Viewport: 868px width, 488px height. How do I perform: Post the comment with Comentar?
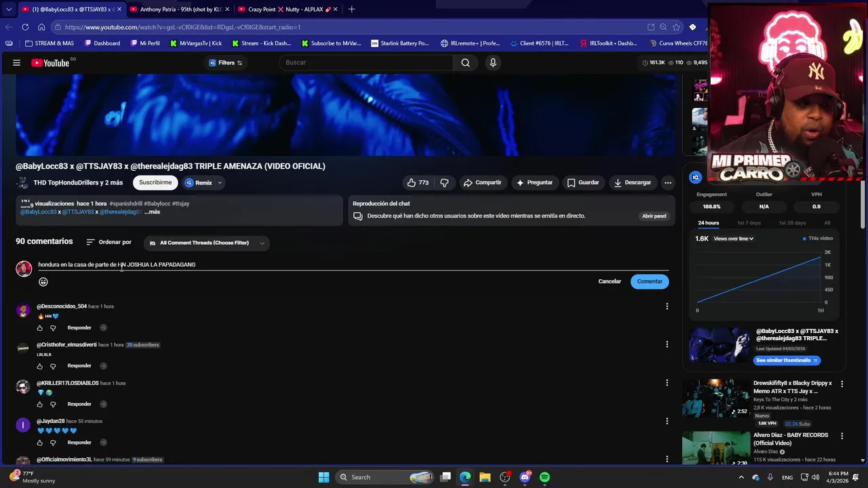[x=650, y=281]
